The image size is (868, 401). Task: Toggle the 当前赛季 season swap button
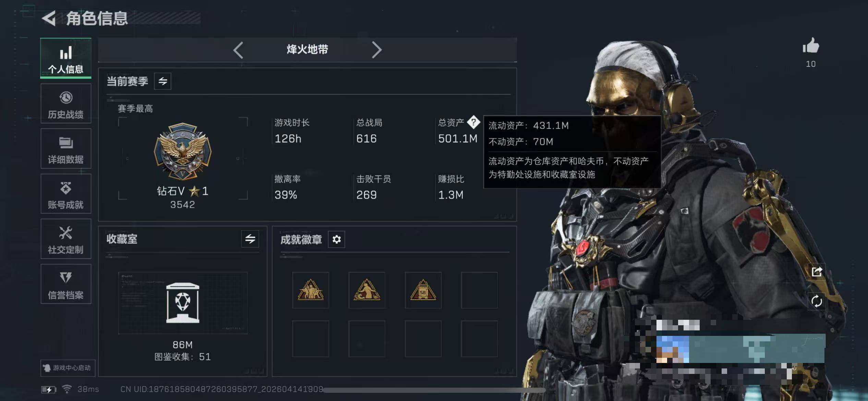pyautogui.click(x=162, y=81)
